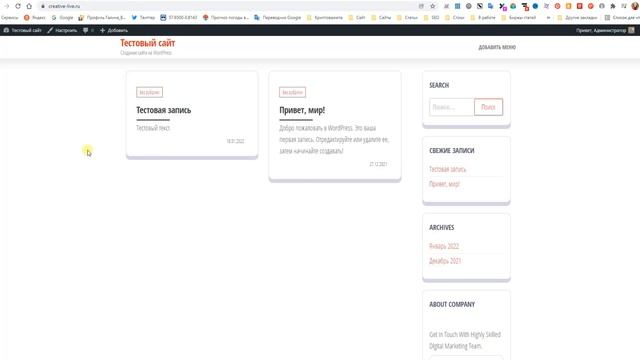The height and width of the screenshot is (360, 640).
Task: Open the Стоки bookmarks folder
Action: (x=455, y=18)
